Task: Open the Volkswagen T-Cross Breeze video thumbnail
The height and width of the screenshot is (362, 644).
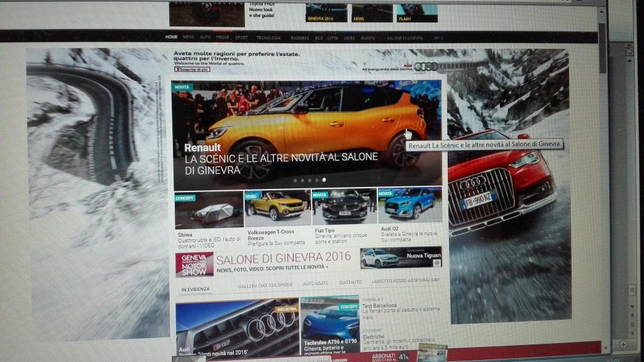Action: (x=277, y=208)
